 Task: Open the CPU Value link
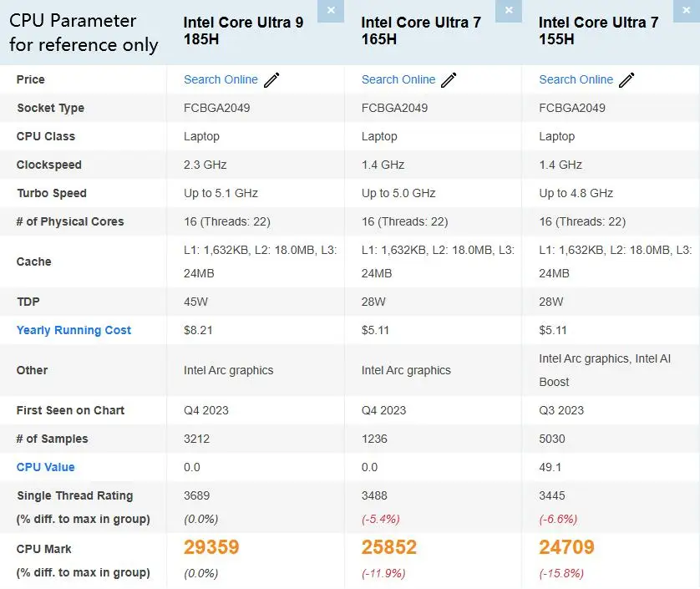pos(46,467)
